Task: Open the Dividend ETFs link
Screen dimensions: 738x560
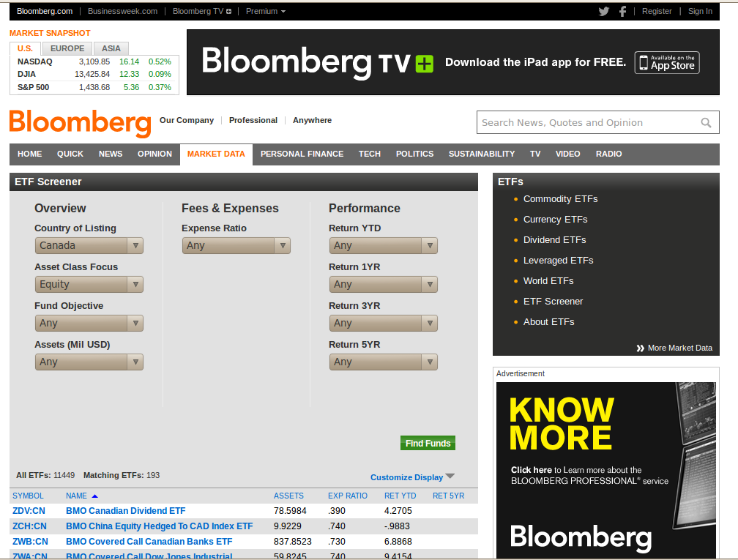Action: tap(554, 240)
